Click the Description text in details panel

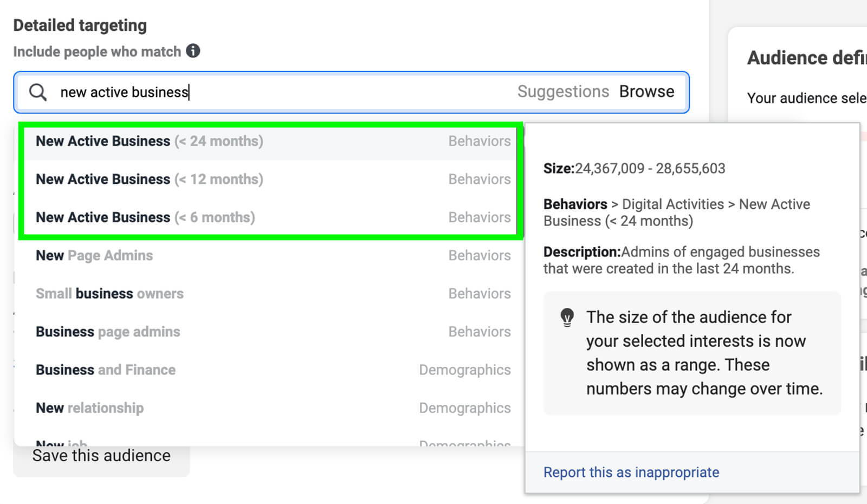click(x=681, y=260)
